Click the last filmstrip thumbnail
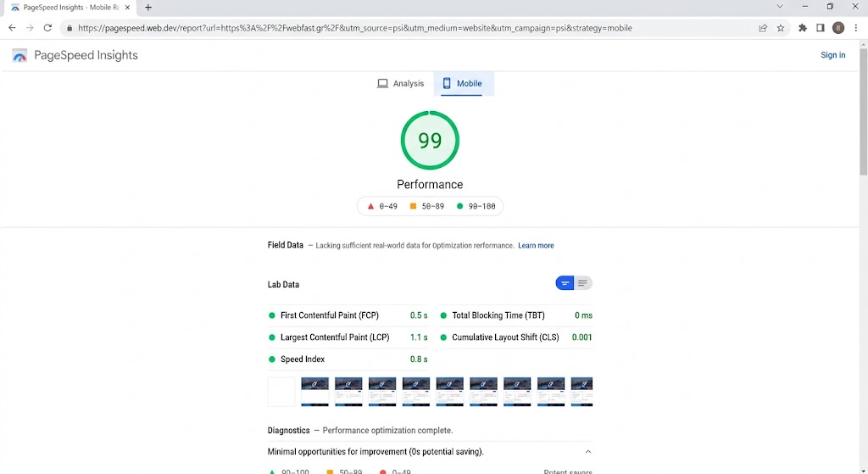Image resolution: width=868 pixels, height=474 pixels. pos(581,392)
